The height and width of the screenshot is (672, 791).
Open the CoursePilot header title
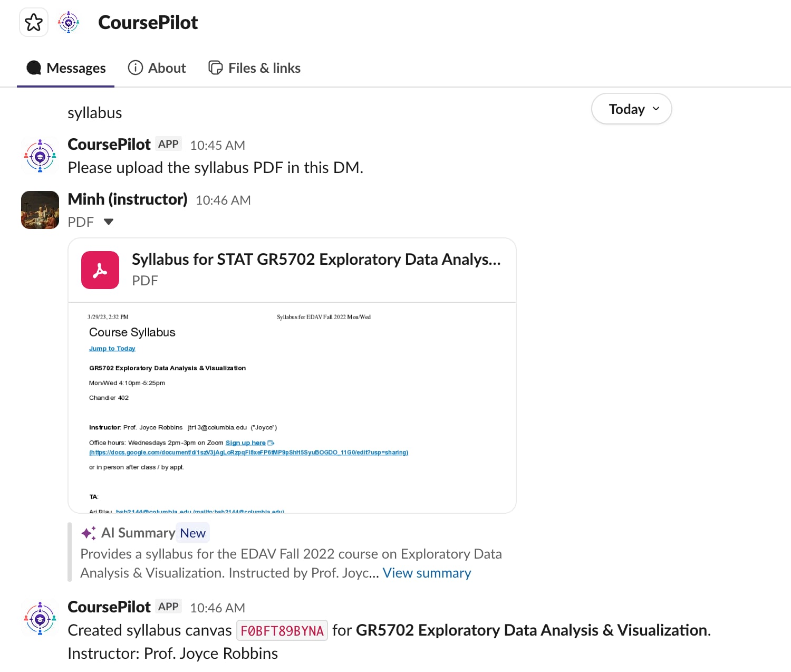[x=148, y=22]
